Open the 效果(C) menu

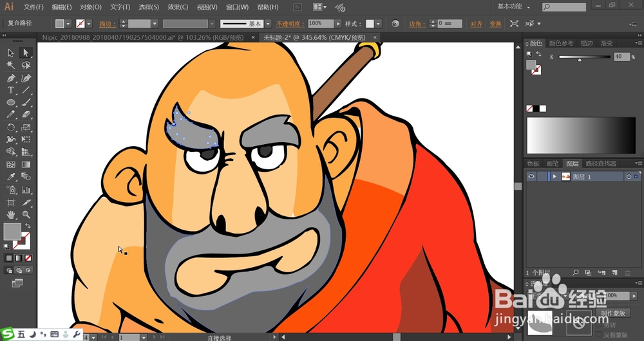(178, 7)
